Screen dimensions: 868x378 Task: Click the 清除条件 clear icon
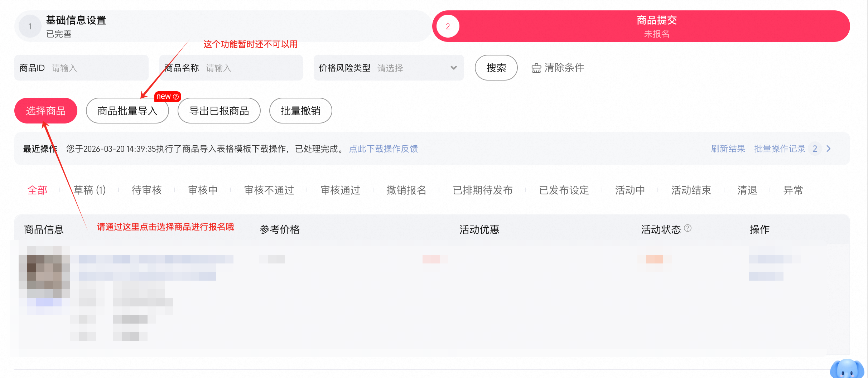(536, 68)
